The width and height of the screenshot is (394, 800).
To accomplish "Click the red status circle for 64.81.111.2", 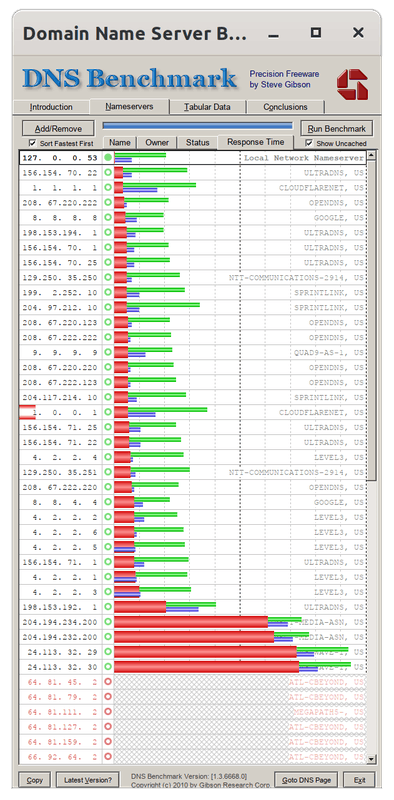I will coord(108,712).
